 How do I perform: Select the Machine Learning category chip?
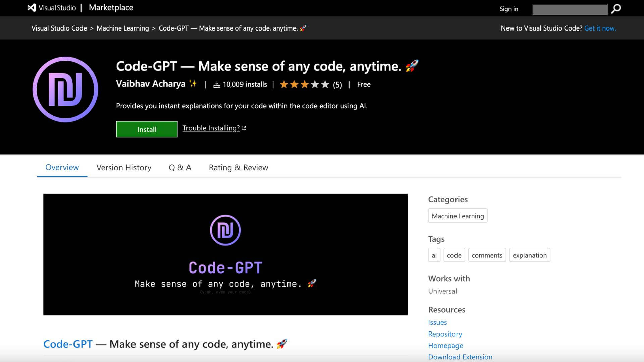click(458, 216)
